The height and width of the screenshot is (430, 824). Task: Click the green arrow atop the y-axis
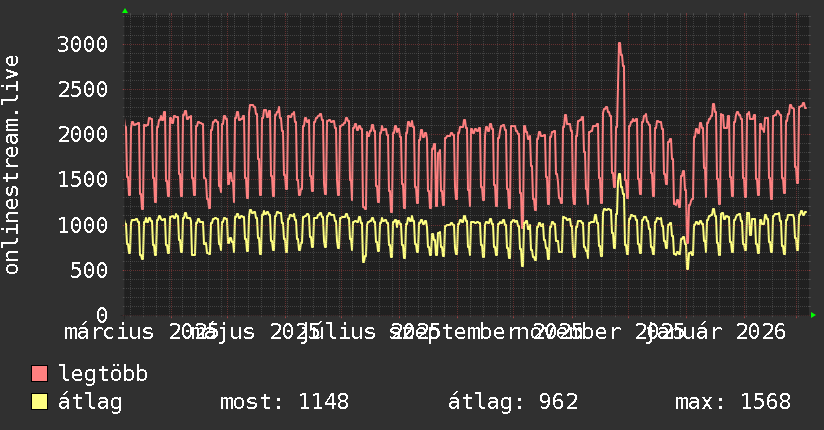pyautogui.click(x=125, y=11)
